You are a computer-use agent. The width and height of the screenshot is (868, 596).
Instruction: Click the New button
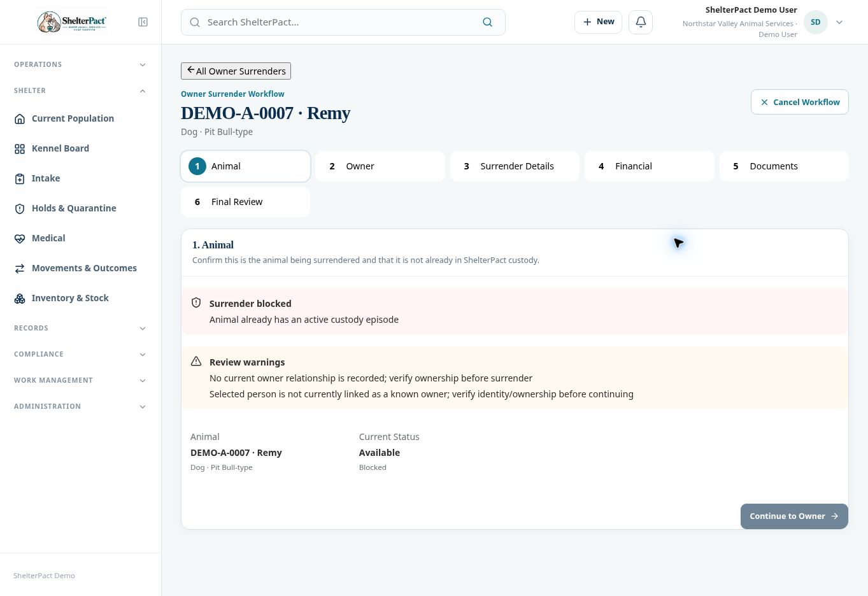(x=598, y=22)
